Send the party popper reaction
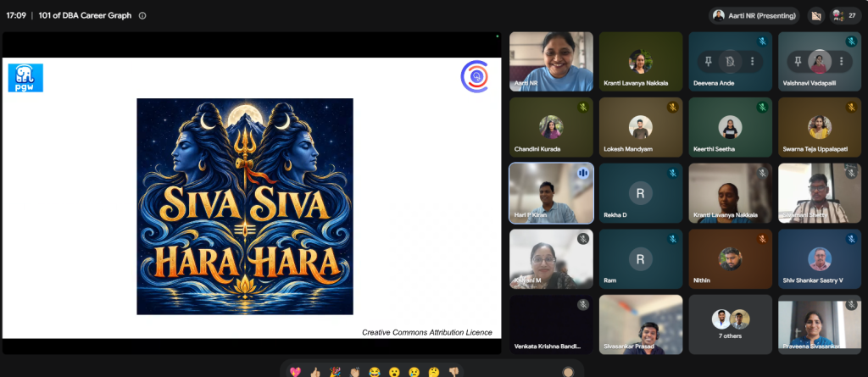 (x=335, y=372)
